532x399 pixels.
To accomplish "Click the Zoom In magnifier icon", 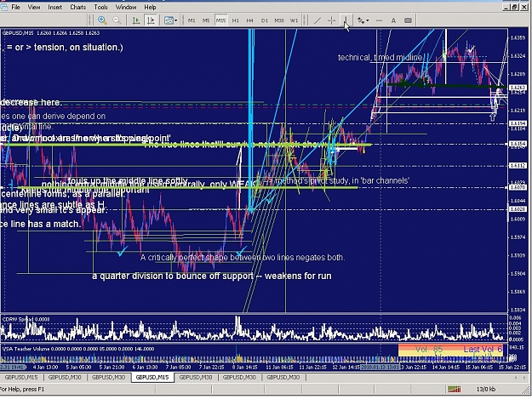I will (102, 20).
